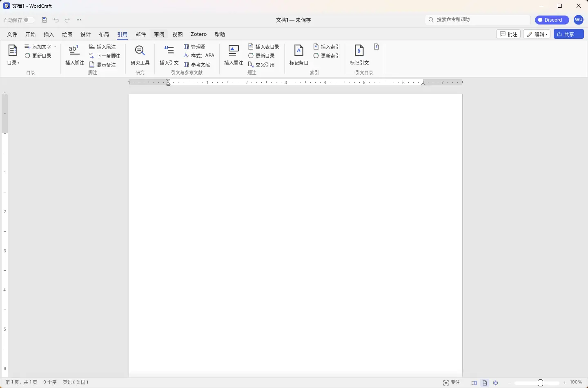Go to 下一条脚注
Image resolution: width=588 pixels, height=388 pixels.
(x=105, y=56)
